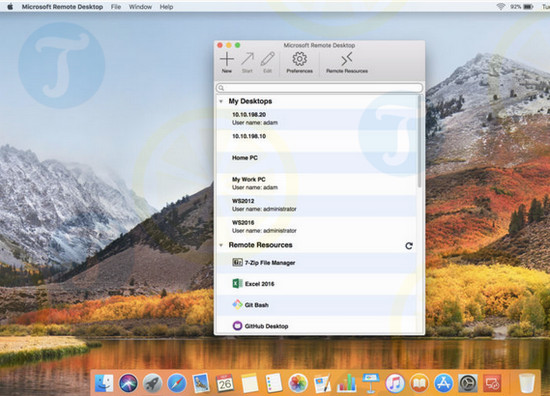The width and height of the screenshot is (550, 396).
Task: Open Numbers chart icon in Dock
Action: point(346,383)
